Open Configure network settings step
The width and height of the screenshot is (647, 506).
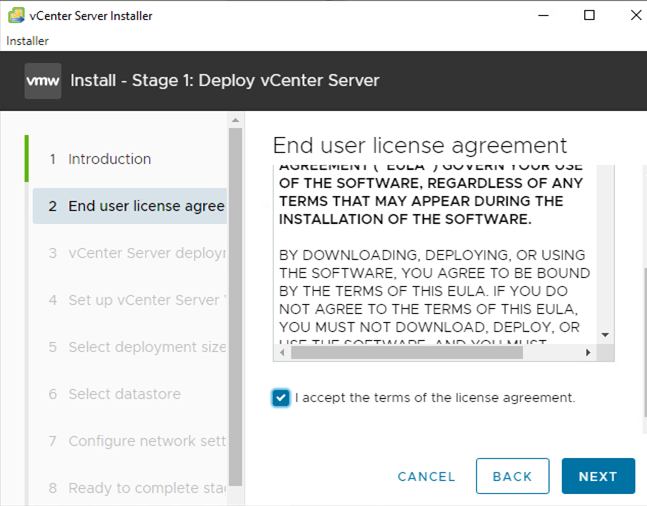(130, 441)
